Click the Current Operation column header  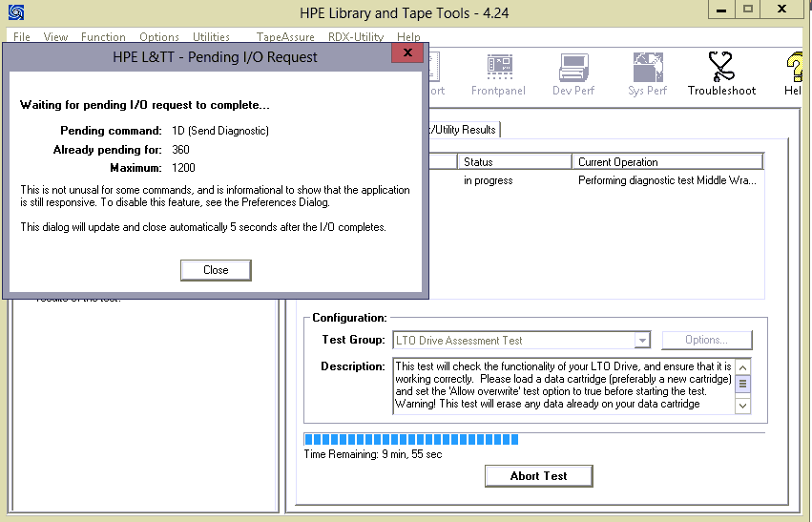(668, 162)
